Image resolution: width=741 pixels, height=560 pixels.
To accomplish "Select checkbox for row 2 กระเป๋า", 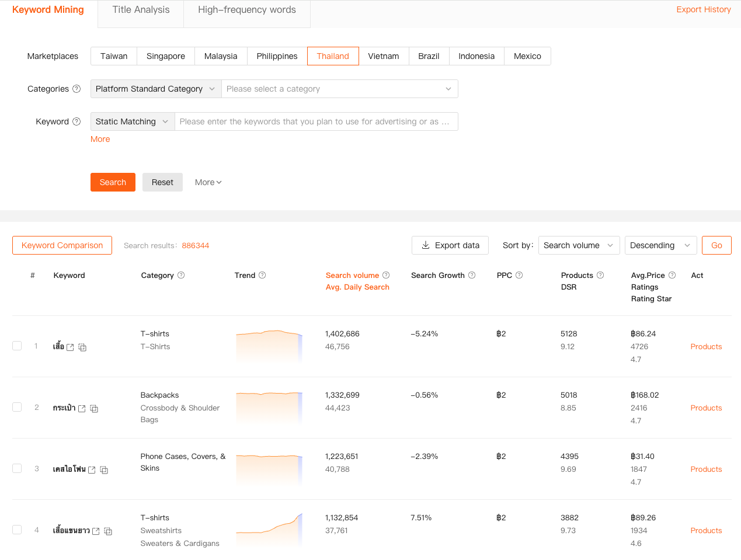I will tap(17, 407).
